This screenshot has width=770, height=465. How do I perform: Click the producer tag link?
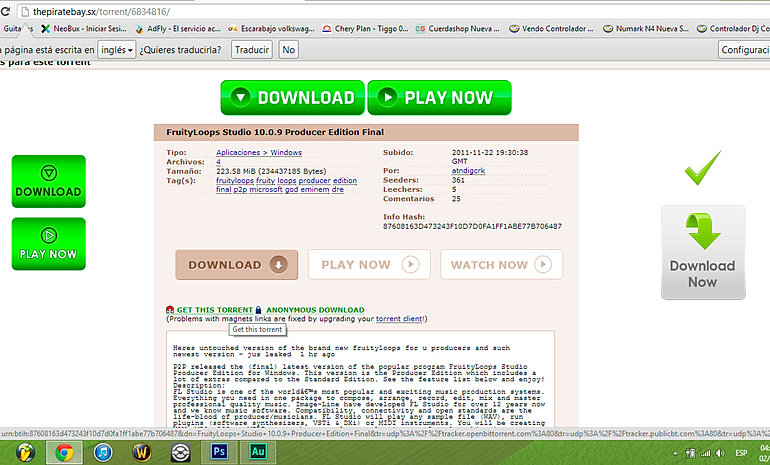(315, 181)
